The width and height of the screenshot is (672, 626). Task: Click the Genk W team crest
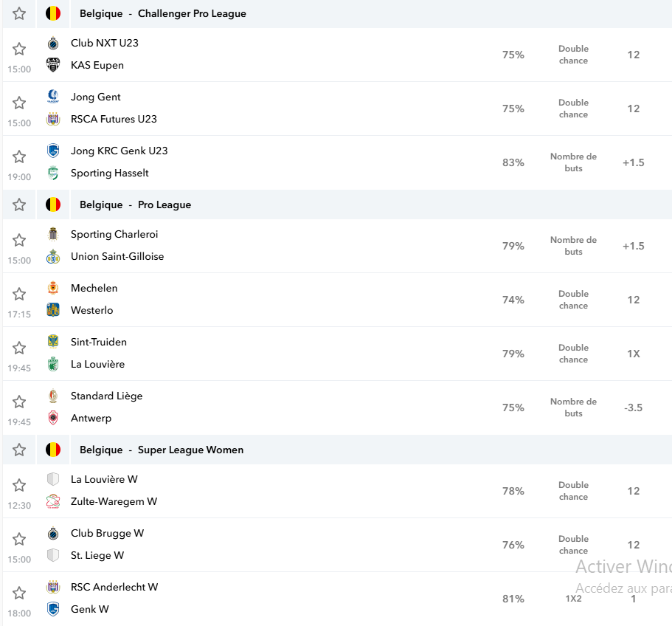coord(53,609)
